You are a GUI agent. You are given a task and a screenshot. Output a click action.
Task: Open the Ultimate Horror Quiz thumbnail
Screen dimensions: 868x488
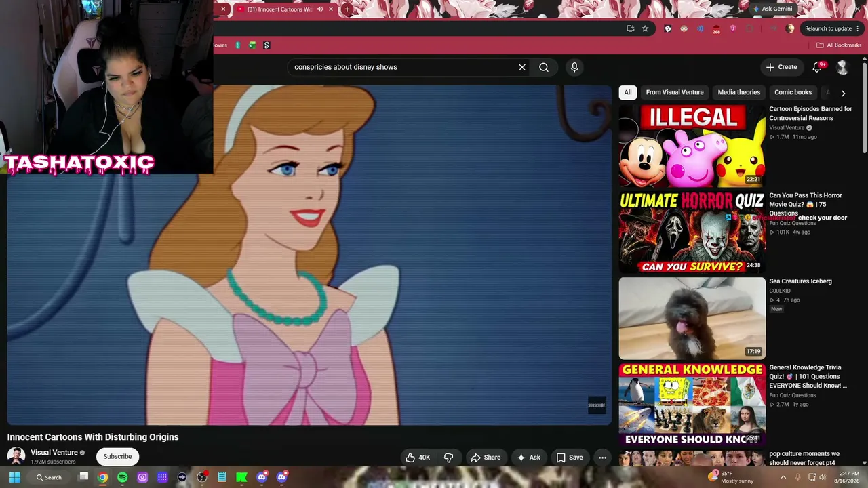coord(692,232)
